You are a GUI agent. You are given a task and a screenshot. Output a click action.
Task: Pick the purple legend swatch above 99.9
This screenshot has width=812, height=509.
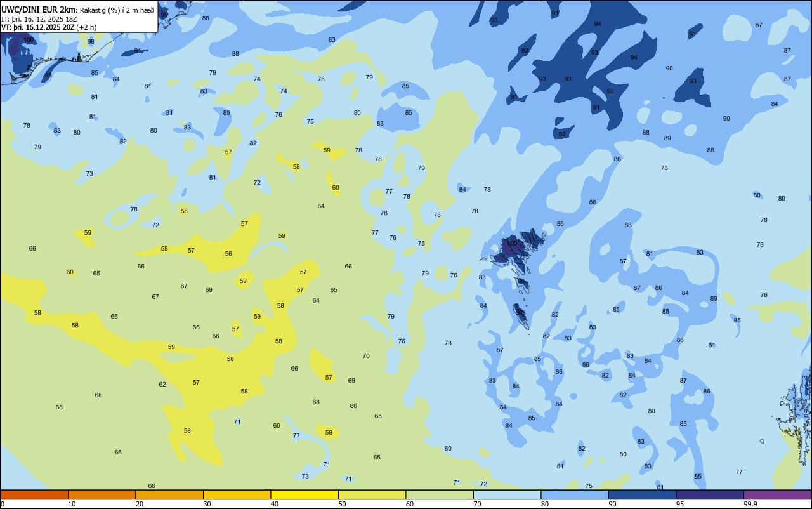[x=777, y=494]
